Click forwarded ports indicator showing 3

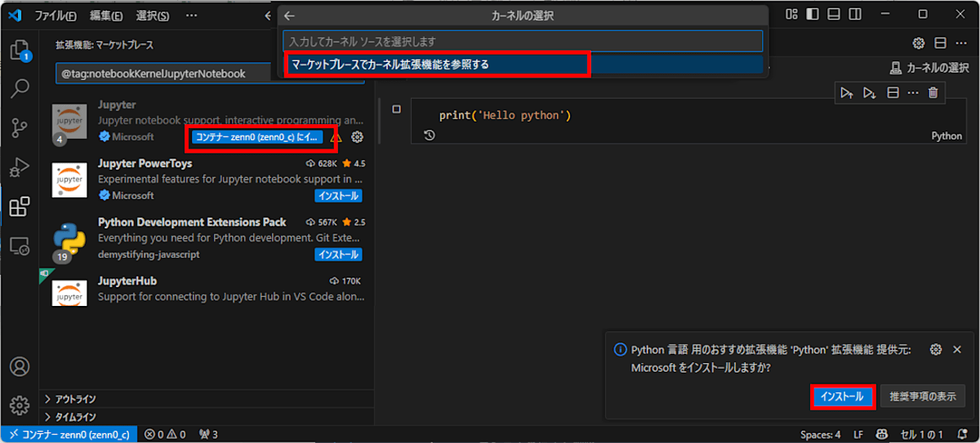(x=208, y=435)
